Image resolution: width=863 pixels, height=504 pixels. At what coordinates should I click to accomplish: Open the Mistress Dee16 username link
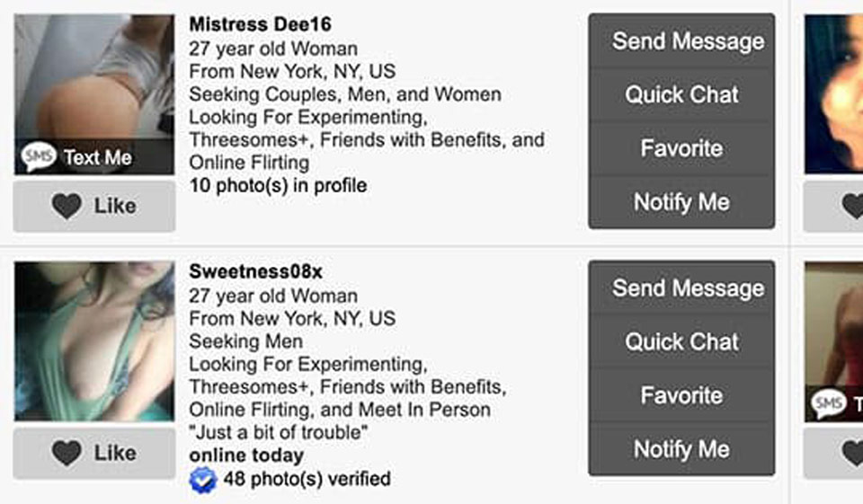260,24
